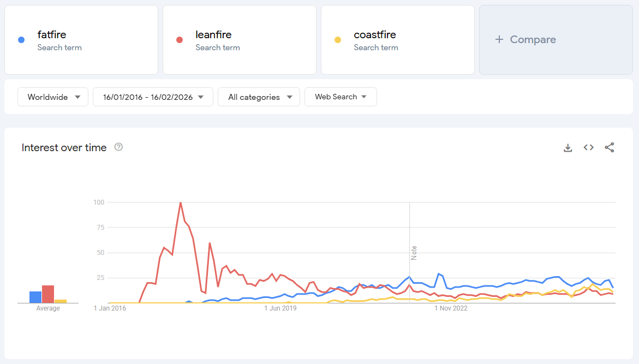
Task: Click the blue Average bar for fatfire
Action: 35,297
